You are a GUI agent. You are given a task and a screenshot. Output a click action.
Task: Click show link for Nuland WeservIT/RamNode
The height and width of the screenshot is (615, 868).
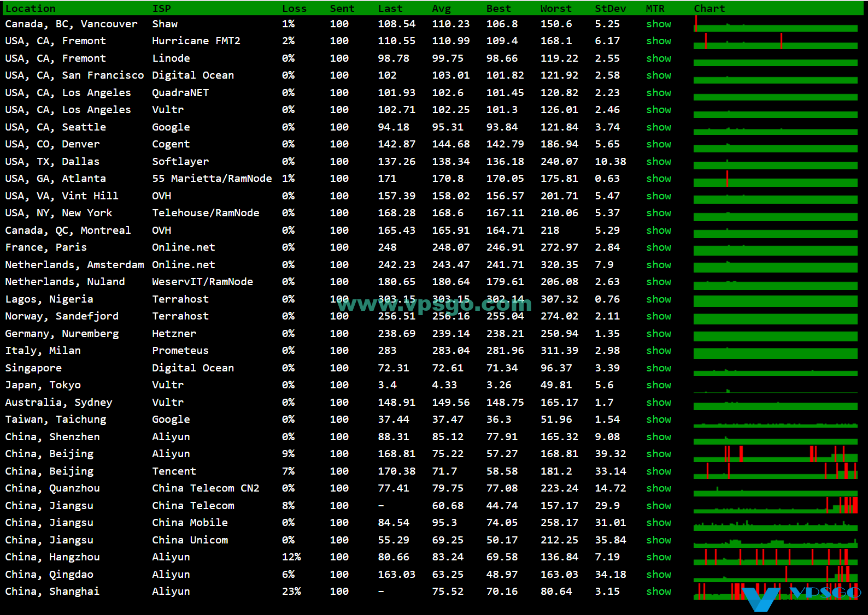(659, 282)
